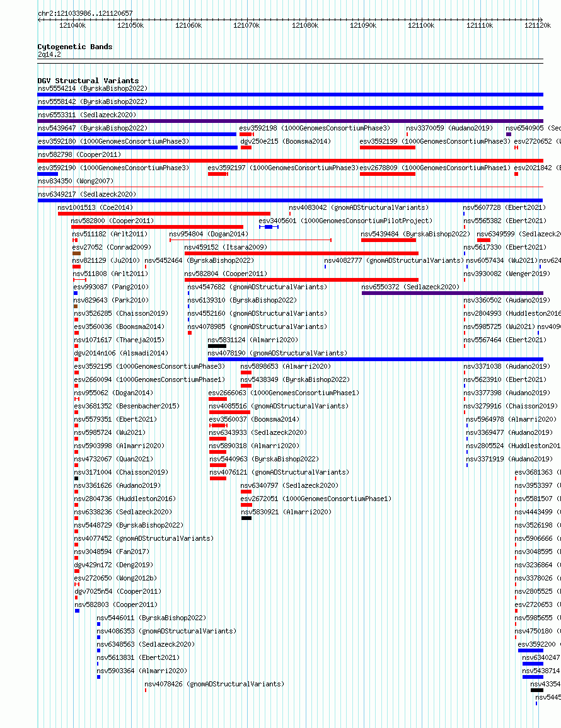Click the nsv1001513 (Coe2014) label
Viewport: 561px width, 728px height.
(95, 207)
